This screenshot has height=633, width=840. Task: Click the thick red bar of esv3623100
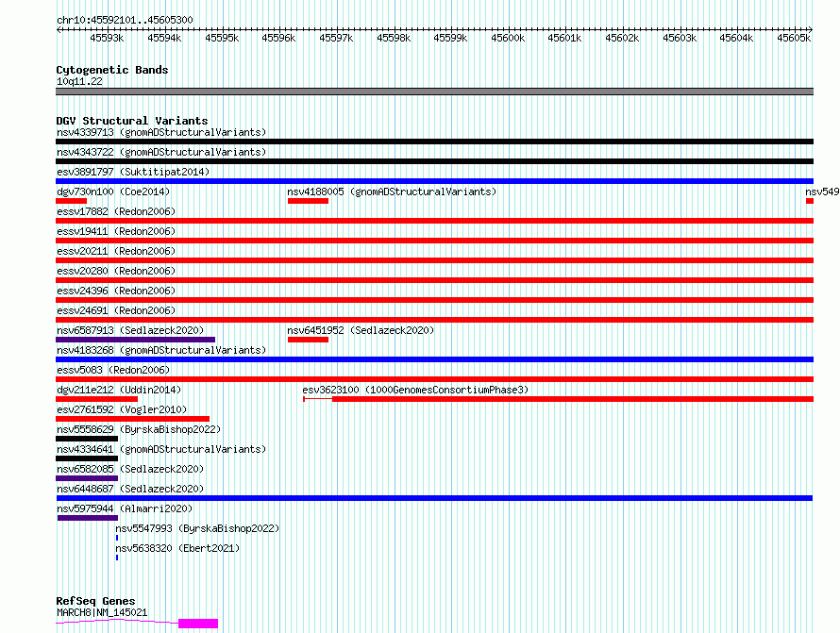coord(573,399)
